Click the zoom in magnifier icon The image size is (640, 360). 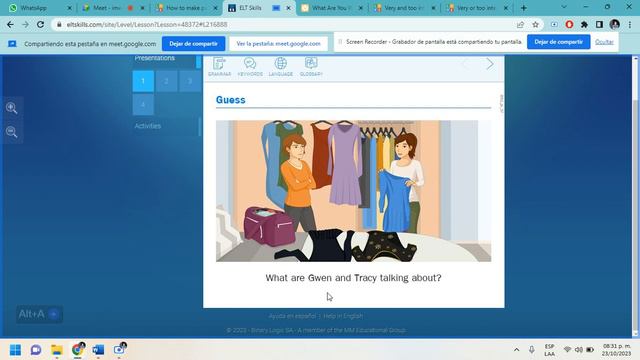pyautogui.click(x=11, y=108)
